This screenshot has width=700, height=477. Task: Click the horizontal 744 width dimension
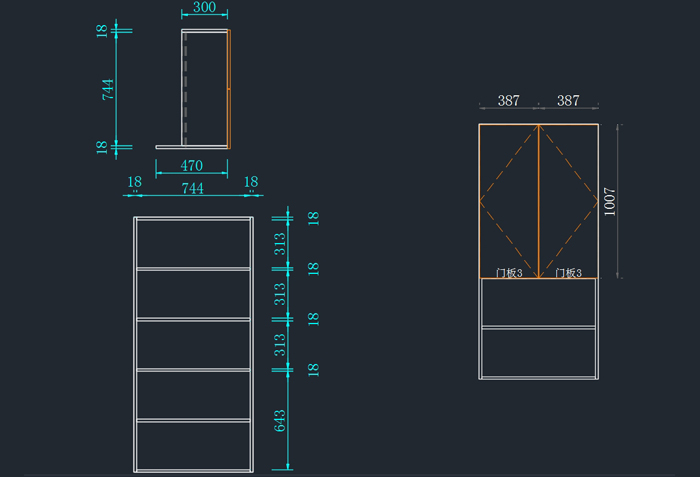[193, 187]
